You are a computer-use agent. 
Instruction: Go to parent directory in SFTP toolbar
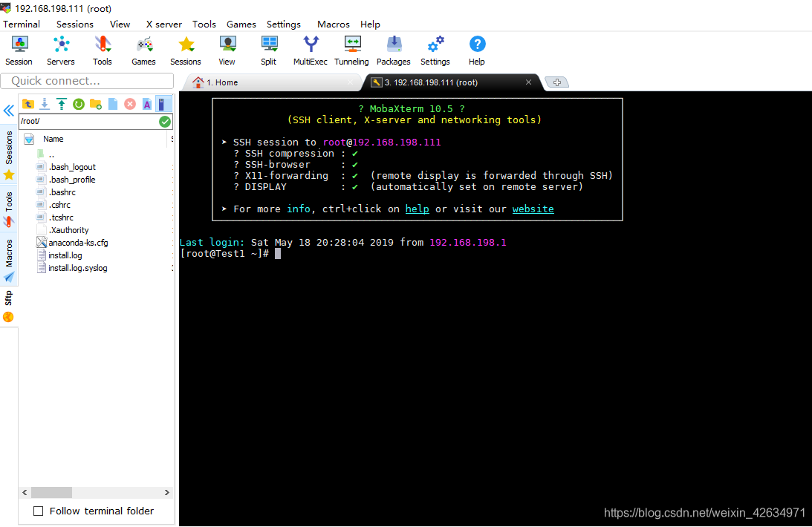28,105
